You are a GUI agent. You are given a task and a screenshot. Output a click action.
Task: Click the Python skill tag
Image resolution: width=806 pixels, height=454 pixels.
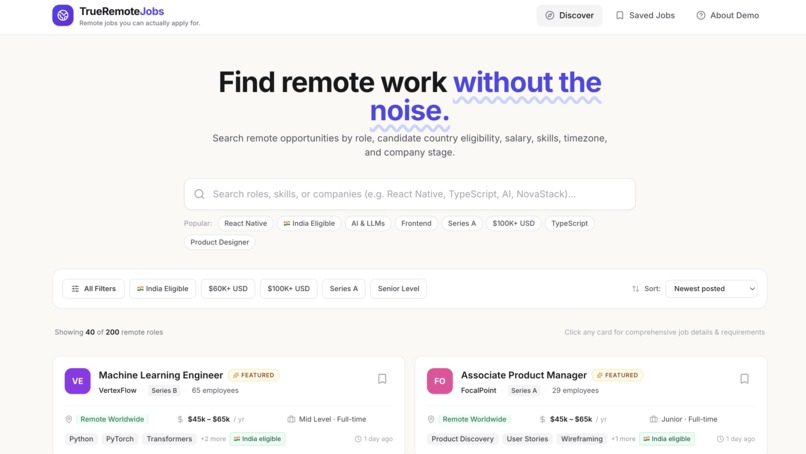pos(81,439)
